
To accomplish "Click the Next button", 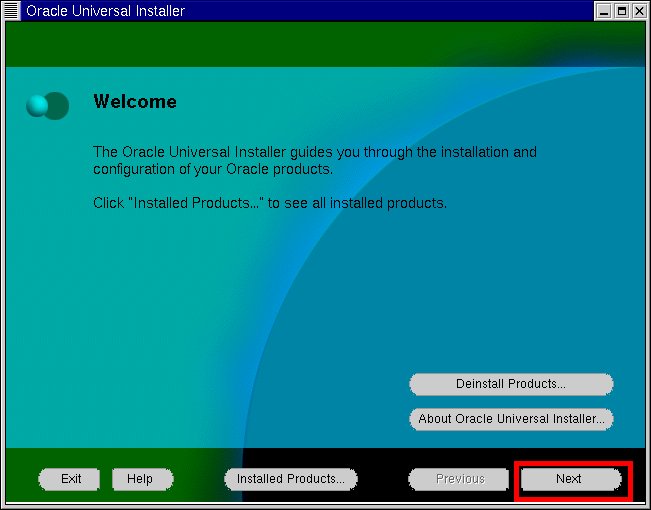I will click(x=571, y=479).
